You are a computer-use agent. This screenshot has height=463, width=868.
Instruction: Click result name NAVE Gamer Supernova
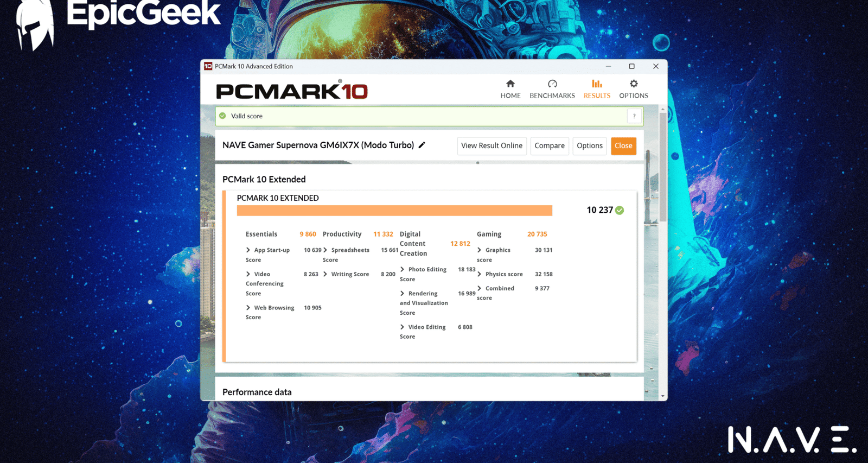pos(318,145)
